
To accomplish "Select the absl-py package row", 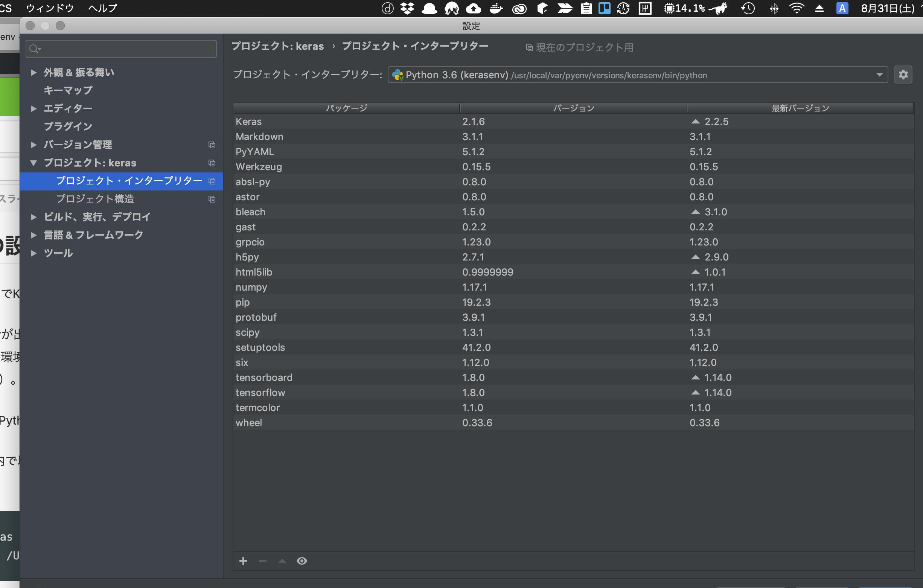I will [x=573, y=182].
